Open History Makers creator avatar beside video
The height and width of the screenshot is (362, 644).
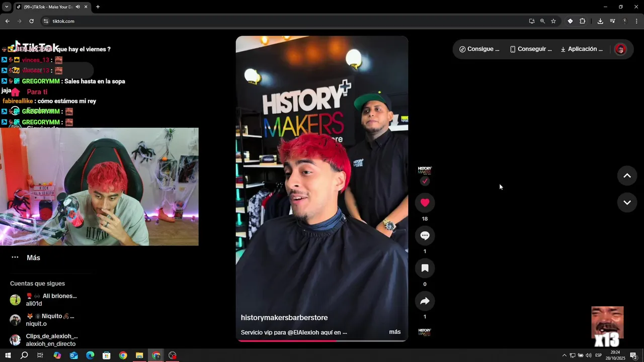click(425, 170)
